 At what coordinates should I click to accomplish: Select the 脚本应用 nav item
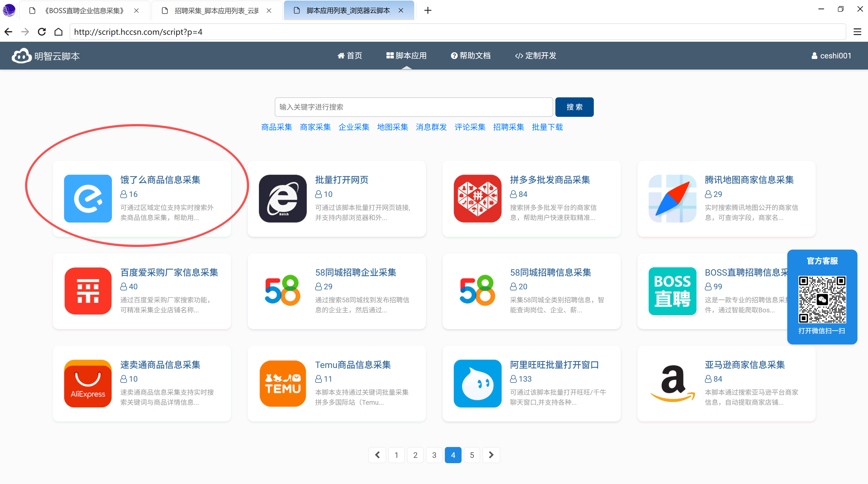[x=406, y=56]
